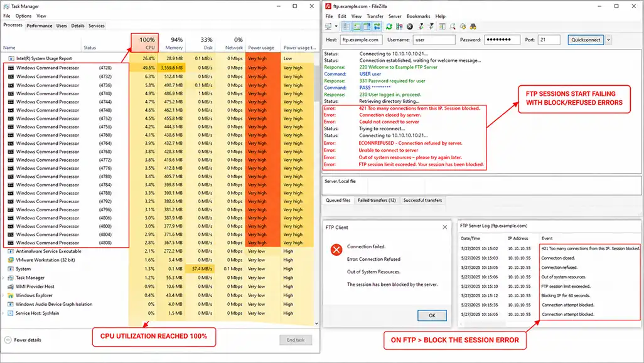This screenshot has width=644, height=363.
Task: Click the Disconnect from server toolbar icon
Action: pyautogui.click(x=421, y=26)
